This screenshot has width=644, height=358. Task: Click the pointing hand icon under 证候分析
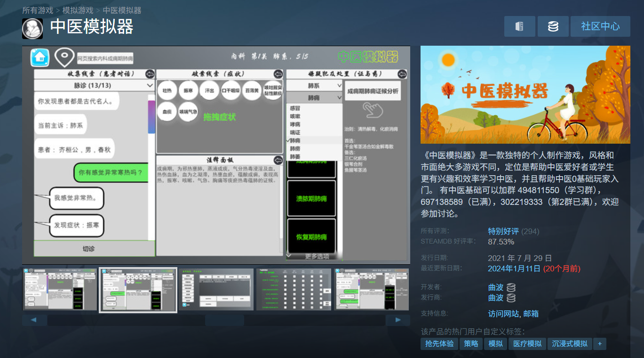[x=372, y=110]
